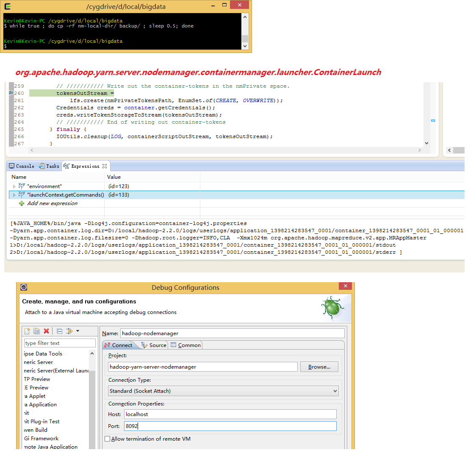Click Add new expression
Image resolution: width=476 pixels, height=461 pixels.
click(52, 203)
